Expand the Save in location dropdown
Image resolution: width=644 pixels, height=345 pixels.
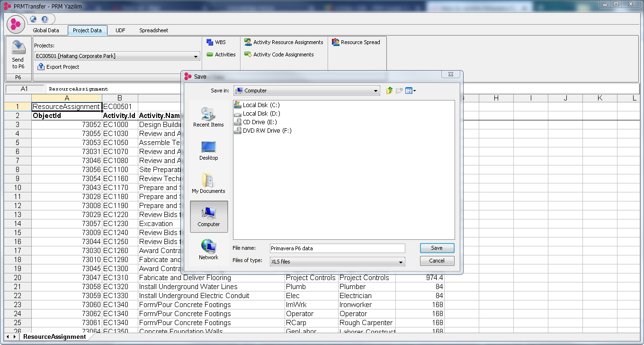click(x=376, y=91)
